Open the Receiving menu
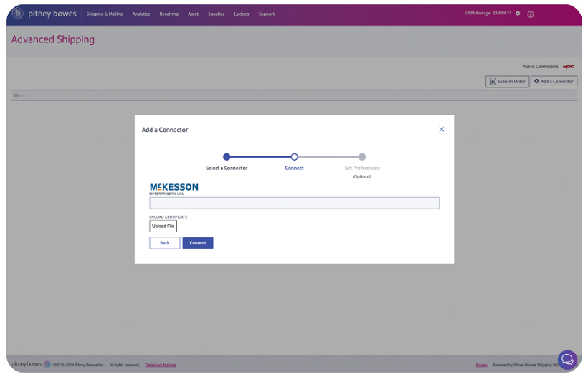 (x=169, y=14)
